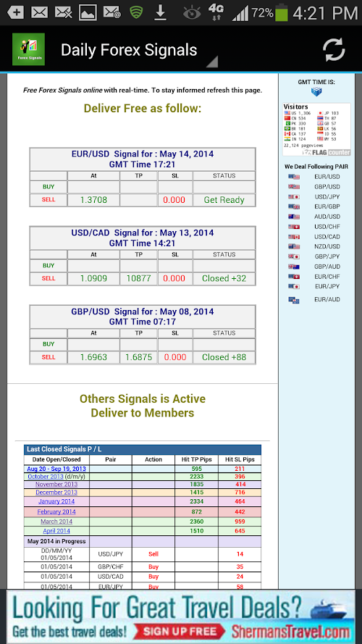
Task: Tap the AUD/USD pair flag icon
Action: (x=294, y=217)
